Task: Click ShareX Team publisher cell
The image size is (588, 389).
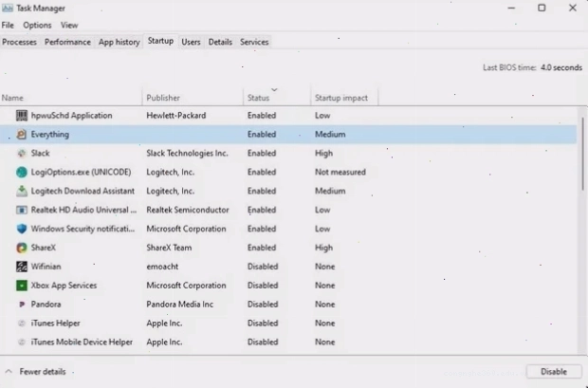Action: 169,248
